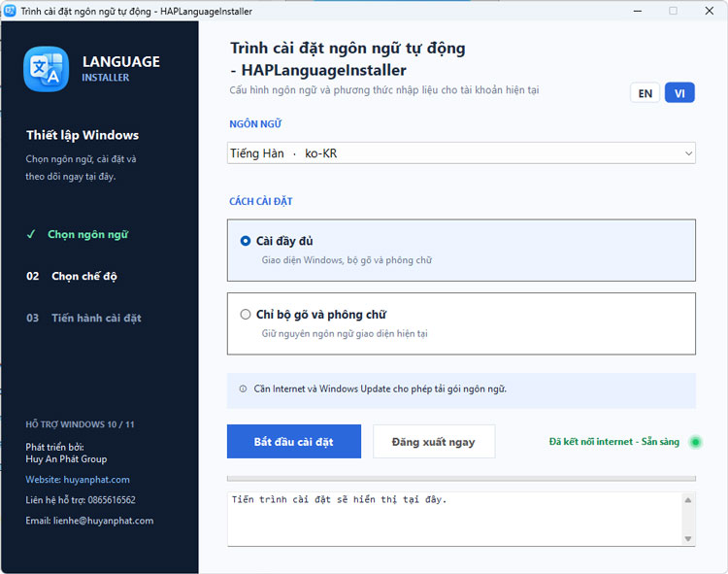Switch interface language to EN
The height and width of the screenshot is (574, 728).
point(645,93)
